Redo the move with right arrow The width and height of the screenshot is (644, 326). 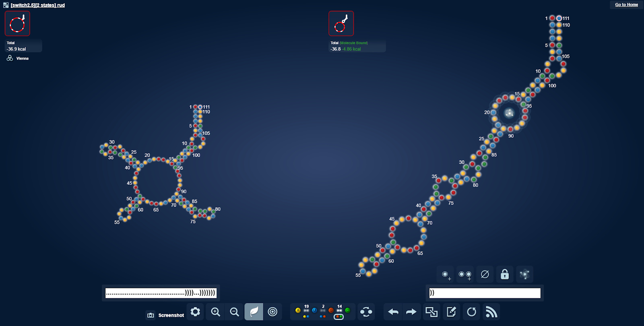411,312
